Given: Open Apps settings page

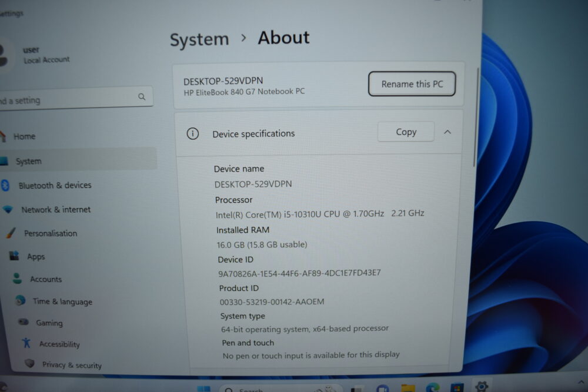Looking at the screenshot, I should [x=36, y=257].
